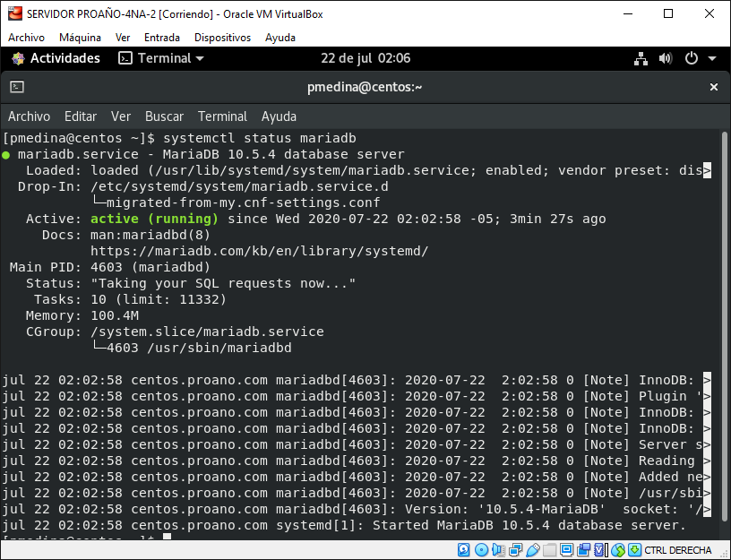
Task: Open terminal Editar menu
Action: [x=81, y=116]
